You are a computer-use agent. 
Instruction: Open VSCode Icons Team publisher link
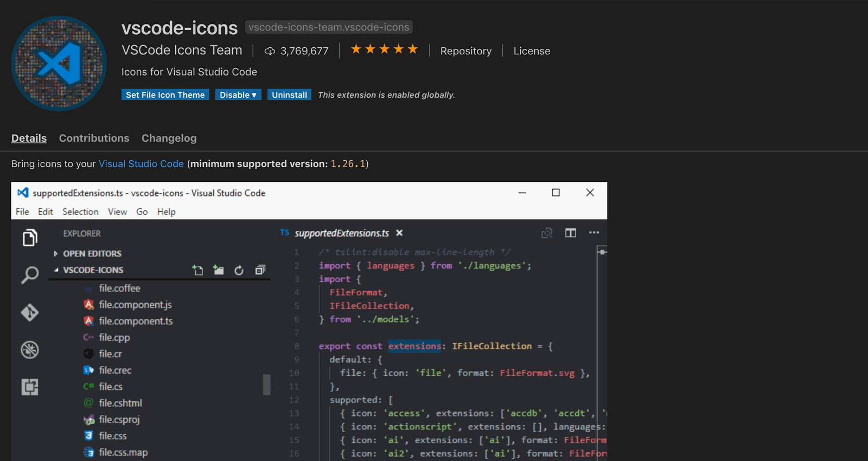(182, 50)
